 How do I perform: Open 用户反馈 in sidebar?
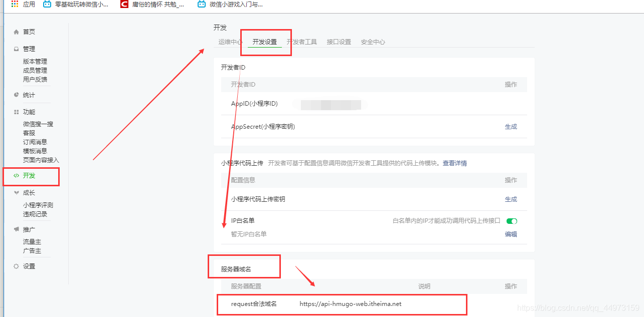pos(35,80)
